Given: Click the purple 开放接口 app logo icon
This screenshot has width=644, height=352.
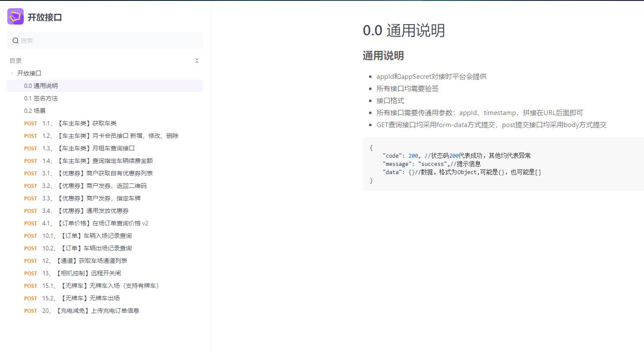Looking at the screenshot, I should tap(15, 17).
